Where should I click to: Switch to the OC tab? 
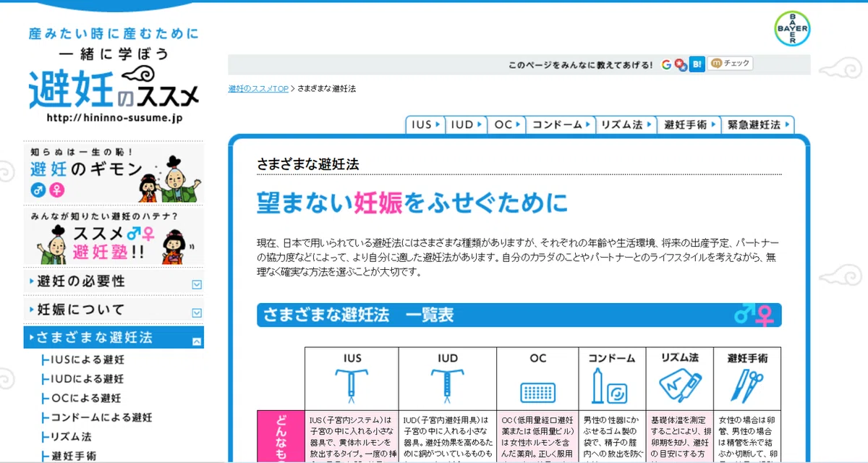tap(506, 124)
